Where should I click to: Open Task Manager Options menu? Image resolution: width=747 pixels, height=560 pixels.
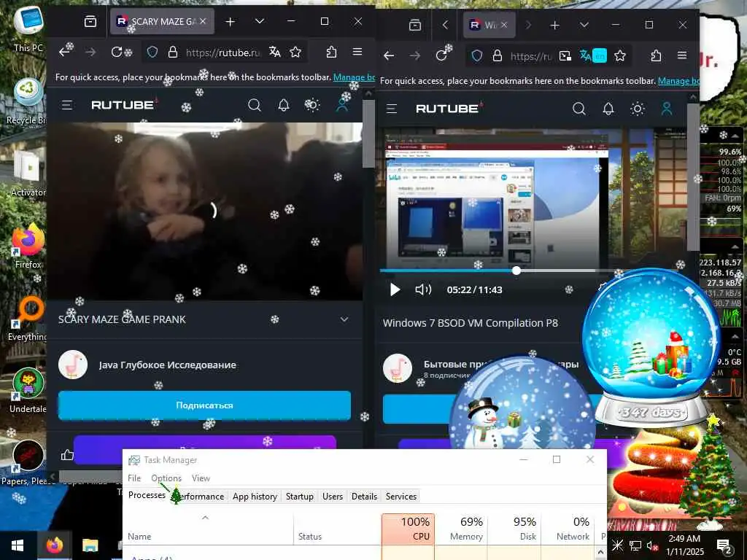166,478
